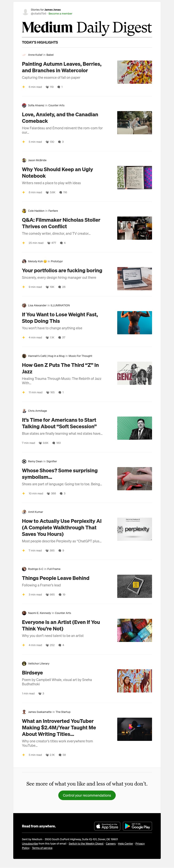Click Sofia Alvarez author avatar

pyautogui.click(x=24, y=105)
